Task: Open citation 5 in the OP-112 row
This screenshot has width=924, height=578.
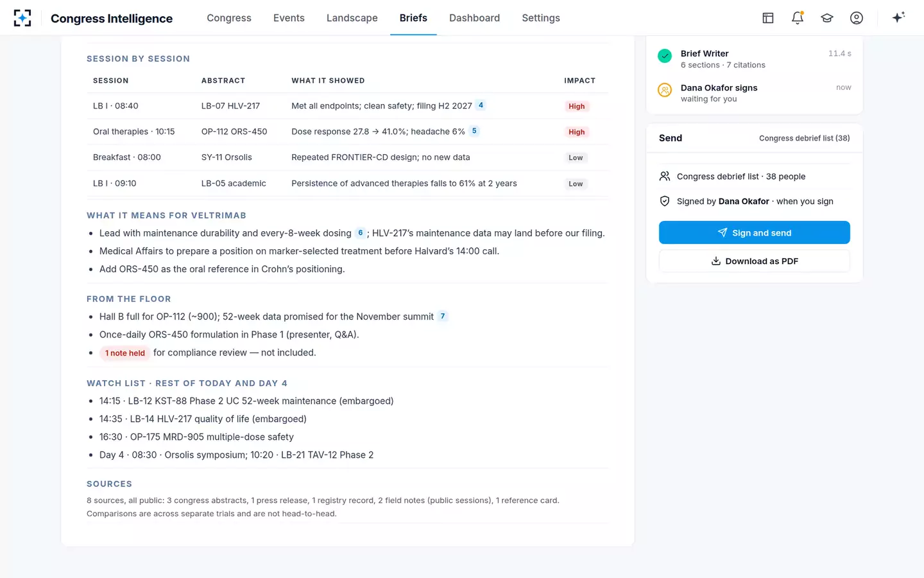Action: tap(474, 131)
